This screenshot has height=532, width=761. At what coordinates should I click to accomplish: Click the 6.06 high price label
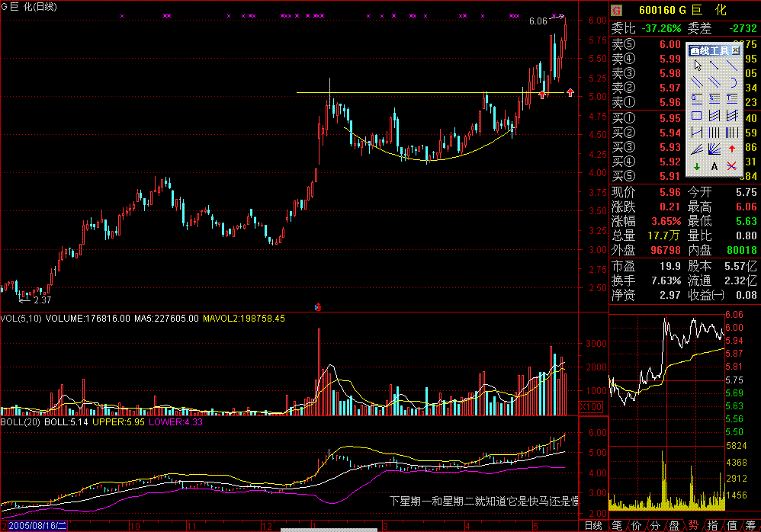point(538,21)
